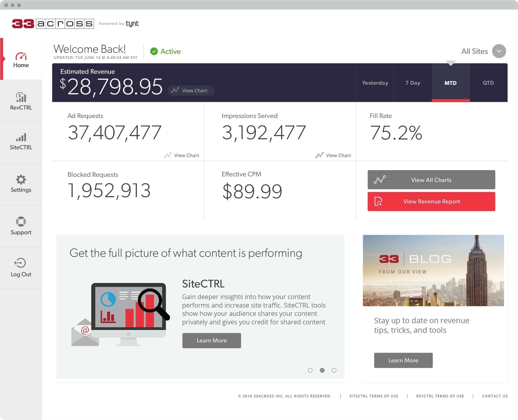Select the second carousel dot

click(322, 370)
